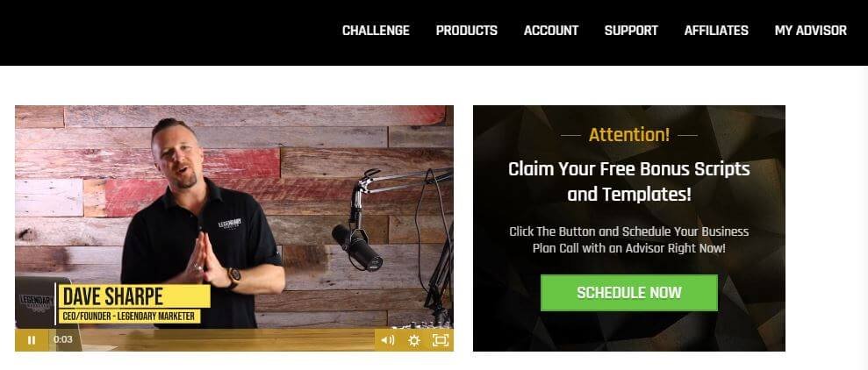Mute the video with speaker icon
868x370 pixels.
point(388,340)
